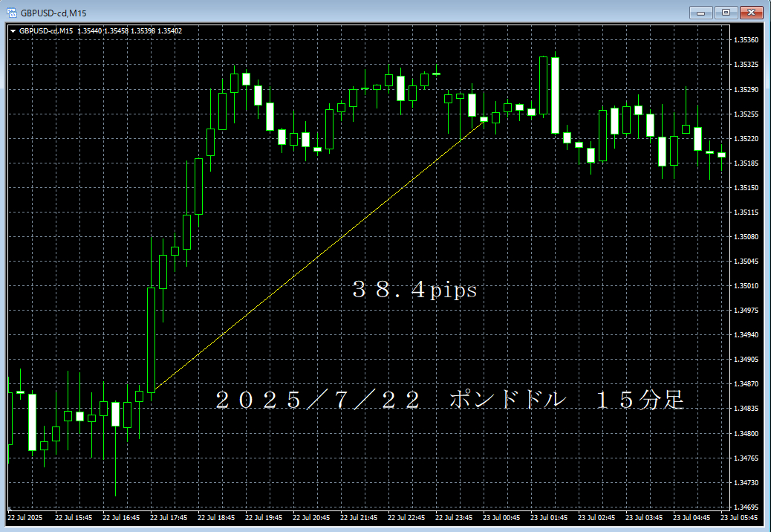Image resolution: width=771 pixels, height=532 pixels.
Task: Click the 22 Jul 17:45 time label
Action: click(169, 518)
